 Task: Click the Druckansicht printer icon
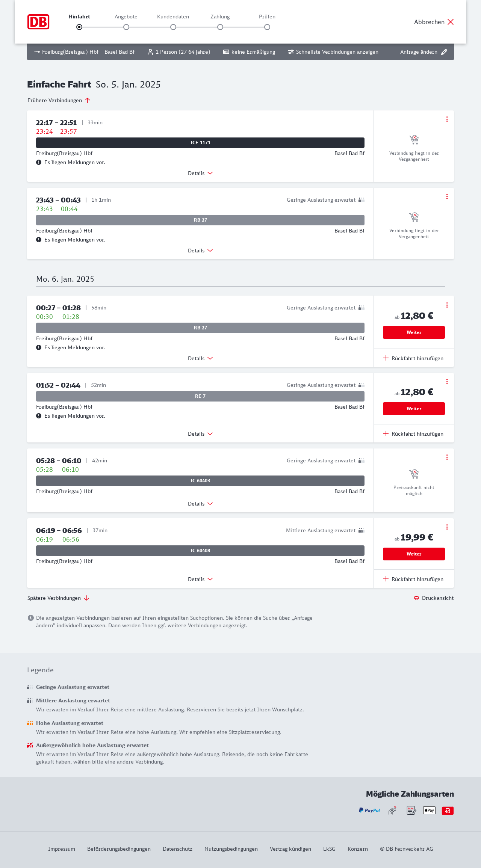tap(416, 598)
